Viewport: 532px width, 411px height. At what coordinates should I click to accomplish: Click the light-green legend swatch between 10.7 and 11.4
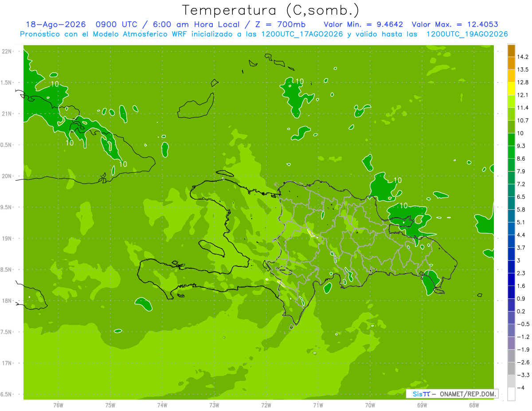pos(511,114)
